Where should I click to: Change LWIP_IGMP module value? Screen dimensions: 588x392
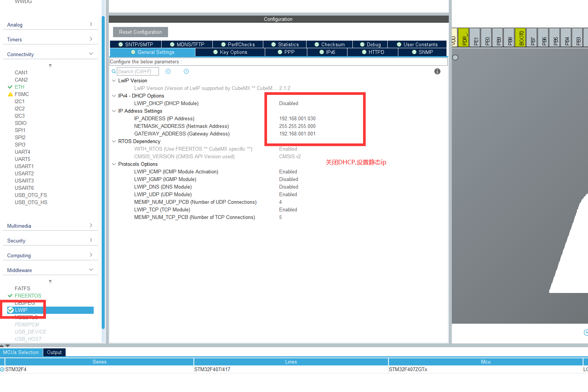(289, 179)
